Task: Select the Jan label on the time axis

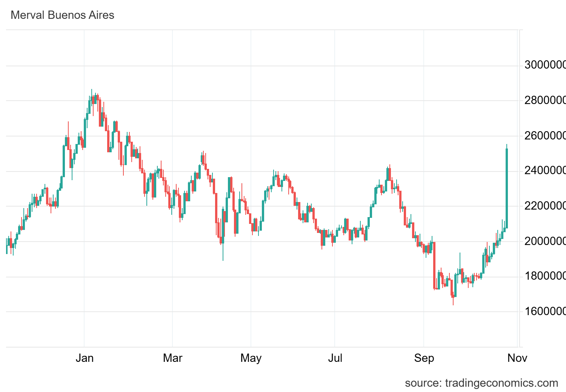Action: click(x=85, y=358)
